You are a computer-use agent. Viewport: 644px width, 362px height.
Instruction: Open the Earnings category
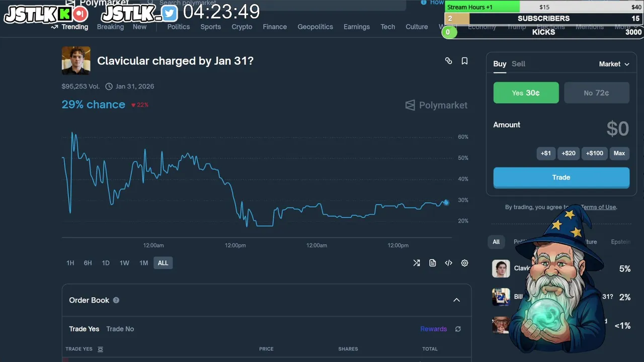tap(357, 27)
